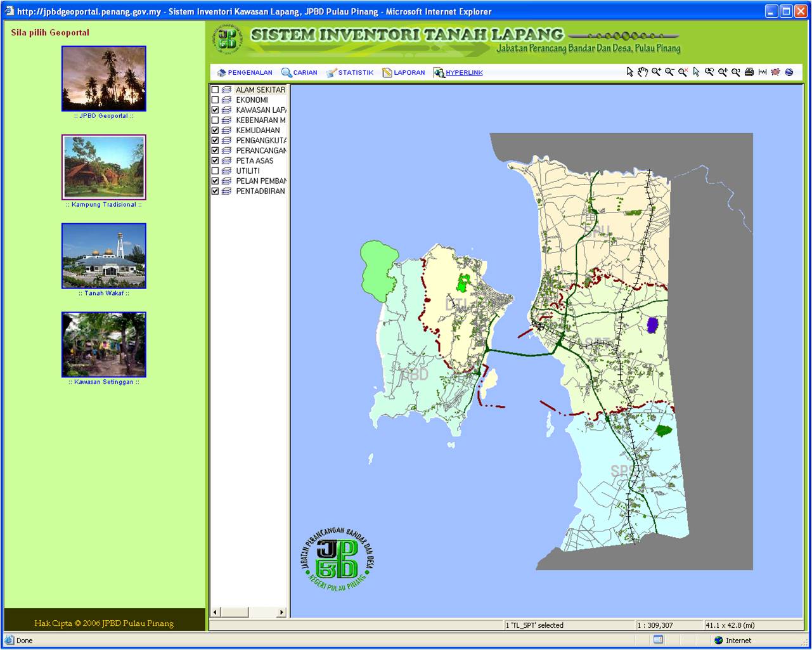Enable the UTILITI layer checkbox
This screenshot has height=650, width=812.
tap(216, 171)
